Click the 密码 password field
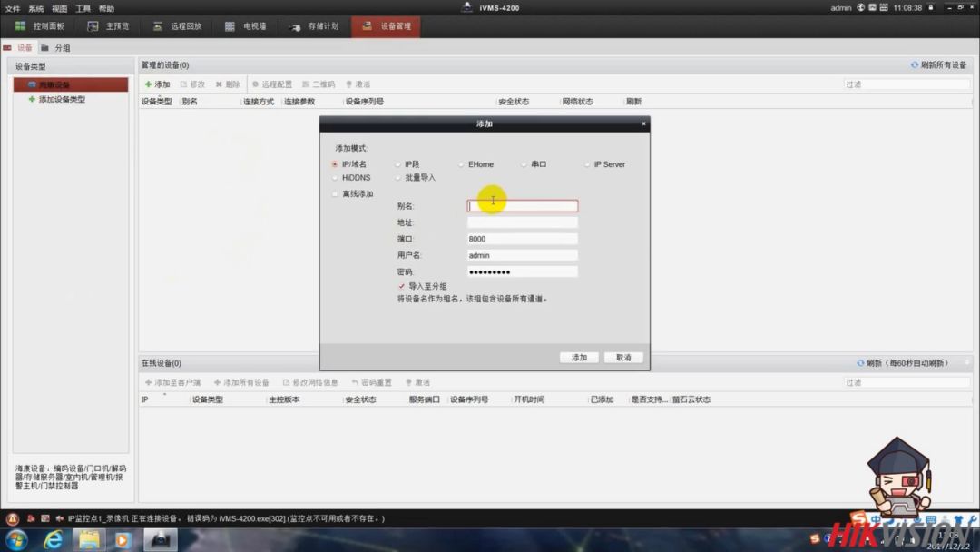The height and width of the screenshot is (552, 980). (x=523, y=272)
